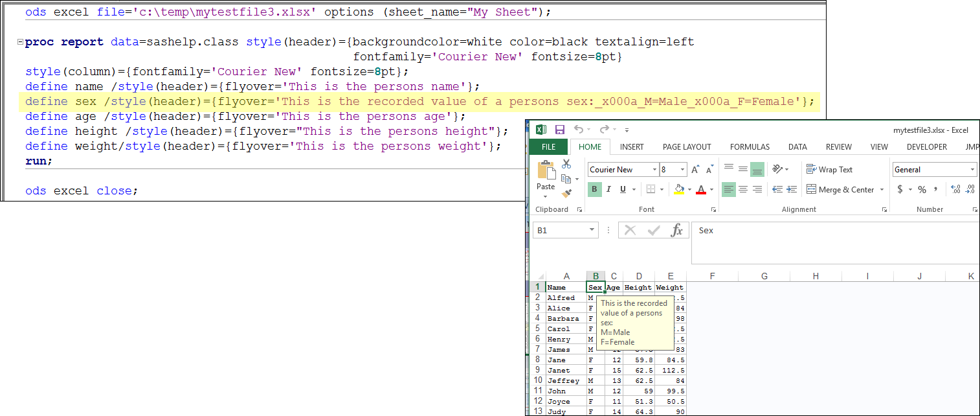Screen dimensions: 980x416
Task: Center-align the cell text horizontally
Action: click(742, 190)
